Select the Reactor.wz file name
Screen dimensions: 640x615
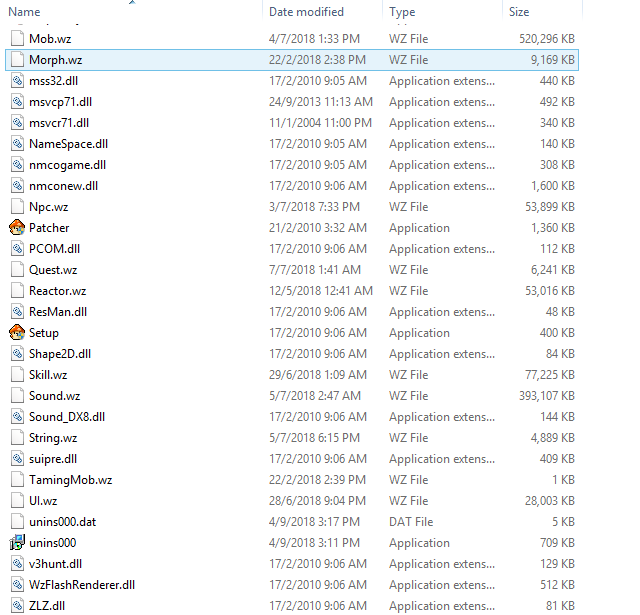[57, 291]
